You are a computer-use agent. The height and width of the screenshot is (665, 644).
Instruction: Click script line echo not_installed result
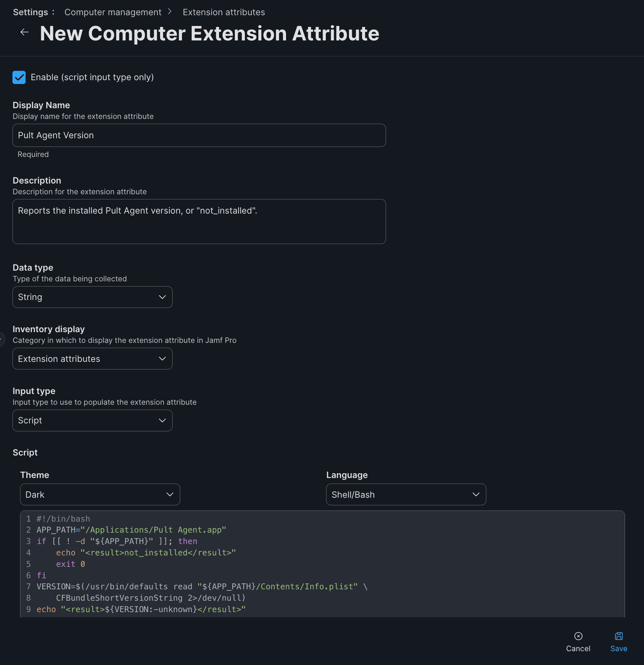[x=146, y=553]
